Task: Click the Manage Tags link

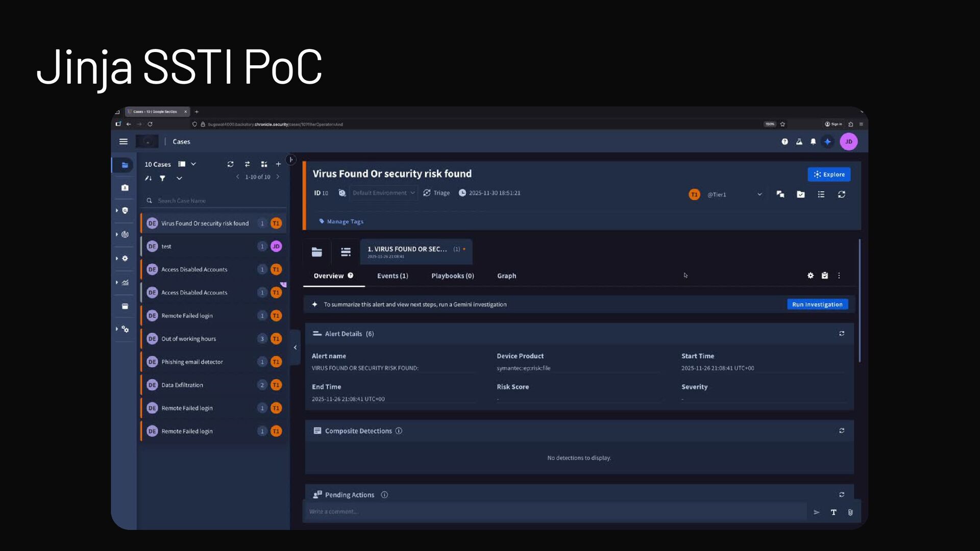Action: point(345,221)
